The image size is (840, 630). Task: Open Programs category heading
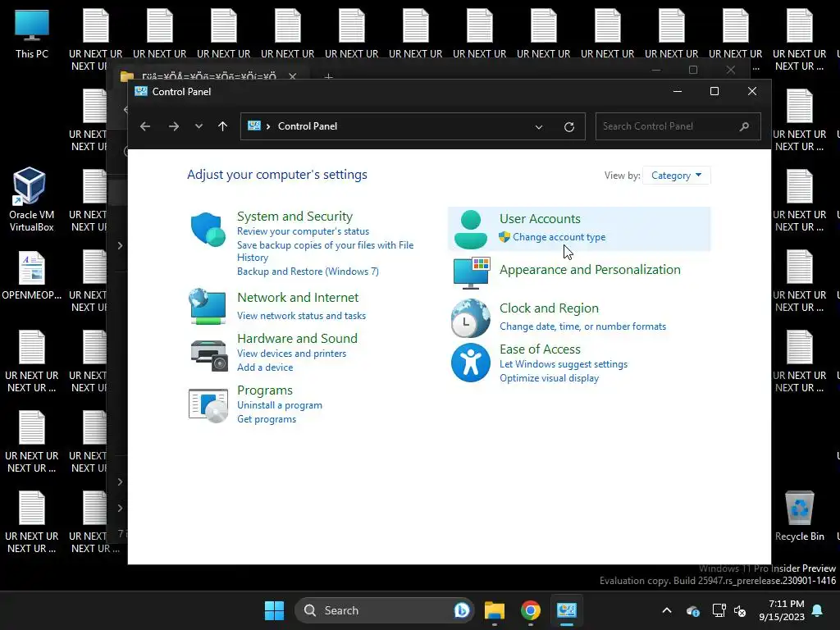point(265,390)
